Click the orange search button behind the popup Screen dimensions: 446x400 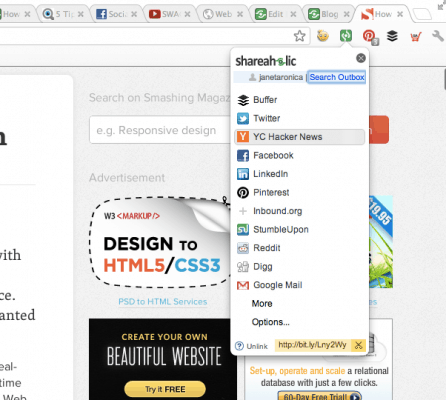[x=379, y=130]
